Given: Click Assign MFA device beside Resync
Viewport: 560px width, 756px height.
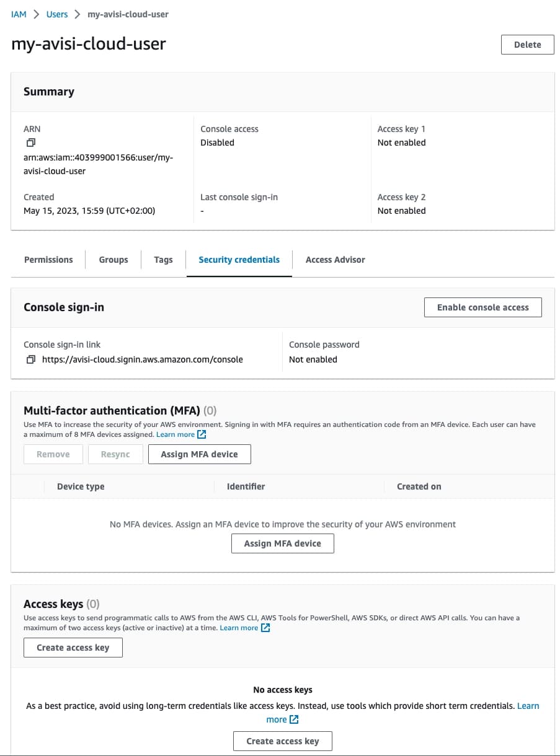Looking at the screenshot, I should (x=199, y=454).
